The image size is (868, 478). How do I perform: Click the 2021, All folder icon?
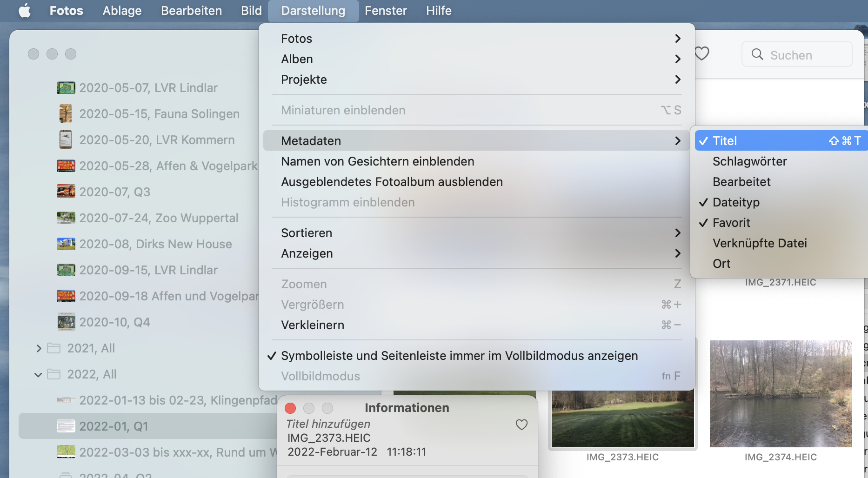click(54, 348)
